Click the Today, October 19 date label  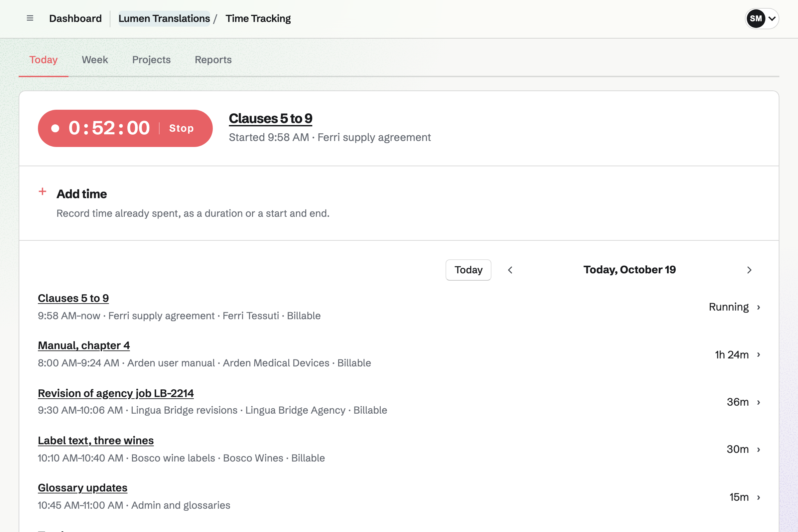pos(629,270)
